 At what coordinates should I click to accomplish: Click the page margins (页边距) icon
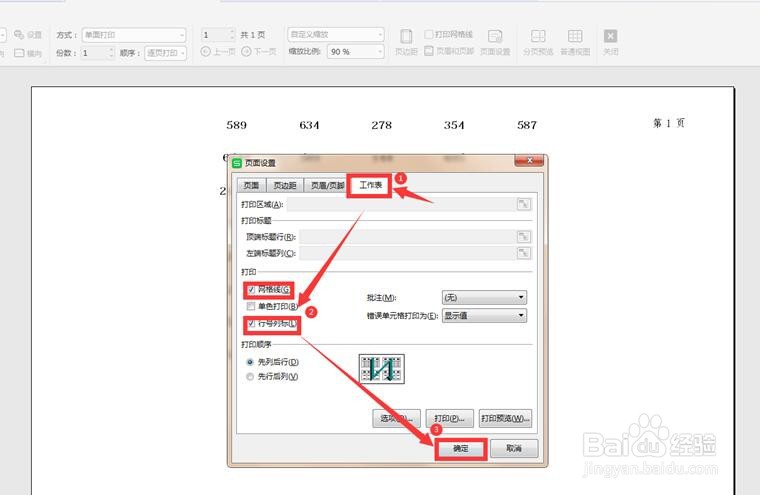point(406,36)
